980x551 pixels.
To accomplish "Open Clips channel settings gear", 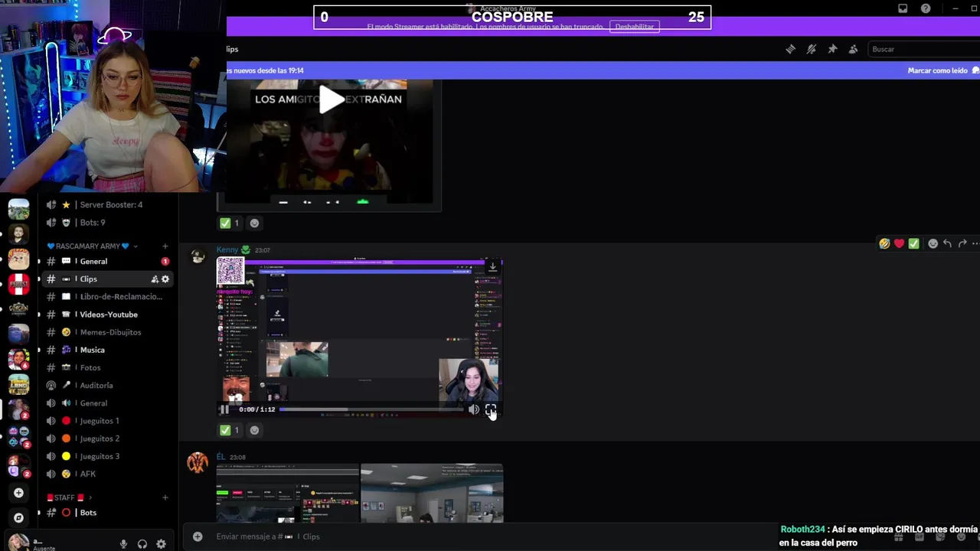I will (165, 279).
